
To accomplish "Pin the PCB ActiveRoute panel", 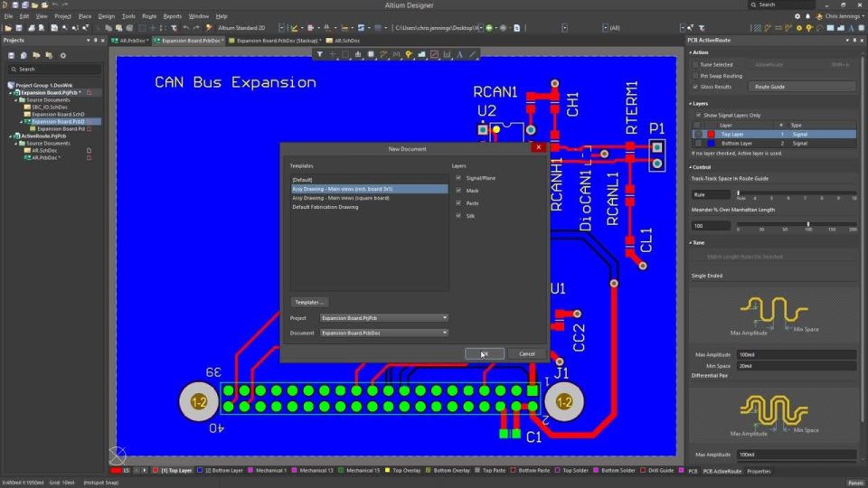I will coord(854,41).
